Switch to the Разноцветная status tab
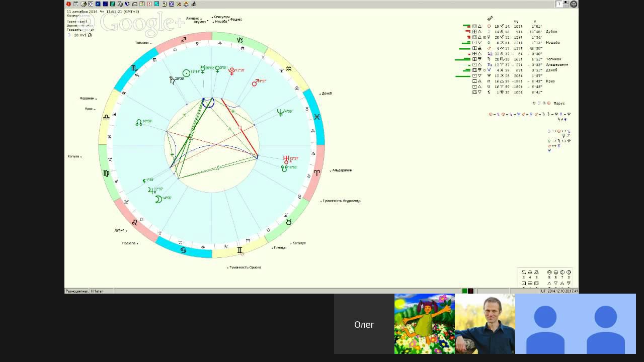 pyautogui.click(x=77, y=291)
